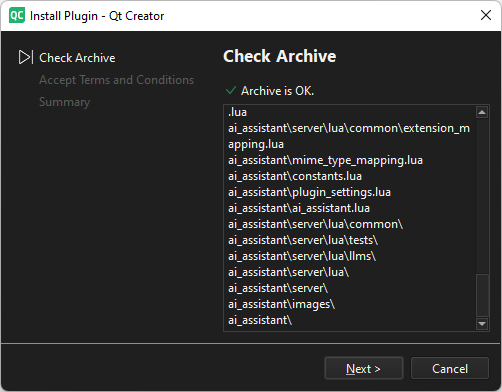Viewport: 502px width, 392px height.
Task: Click the green checkmark beside Archive is OK
Action: (231, 90)
